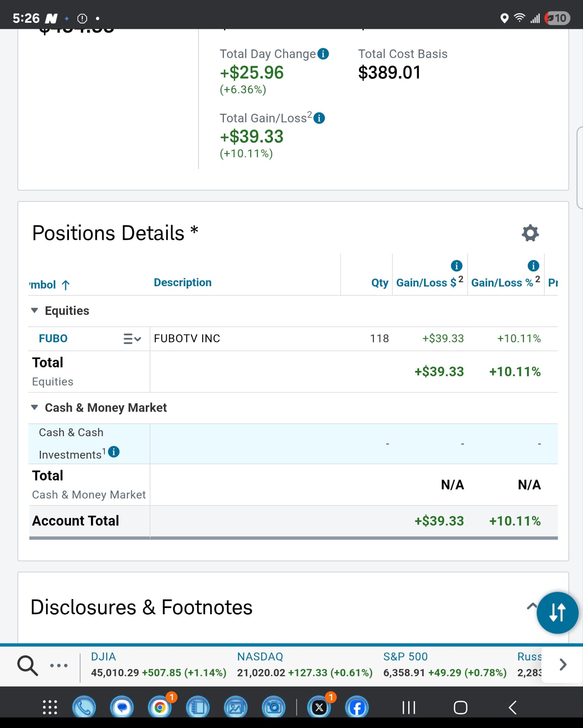
Task: Launch Notes app from taskbar
Action: click(198, 707)
